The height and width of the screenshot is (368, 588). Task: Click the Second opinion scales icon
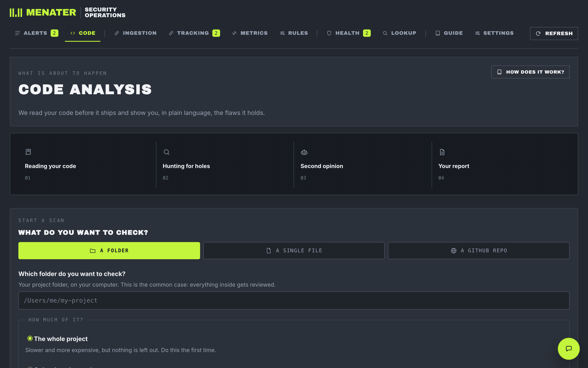click(x=304, y=152)
